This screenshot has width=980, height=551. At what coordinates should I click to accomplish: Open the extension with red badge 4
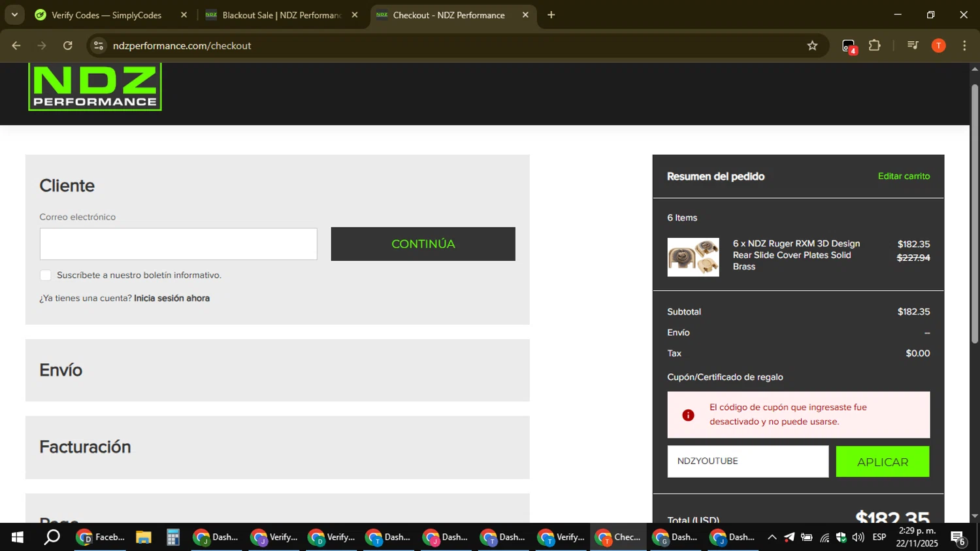(x=849, y=46)
